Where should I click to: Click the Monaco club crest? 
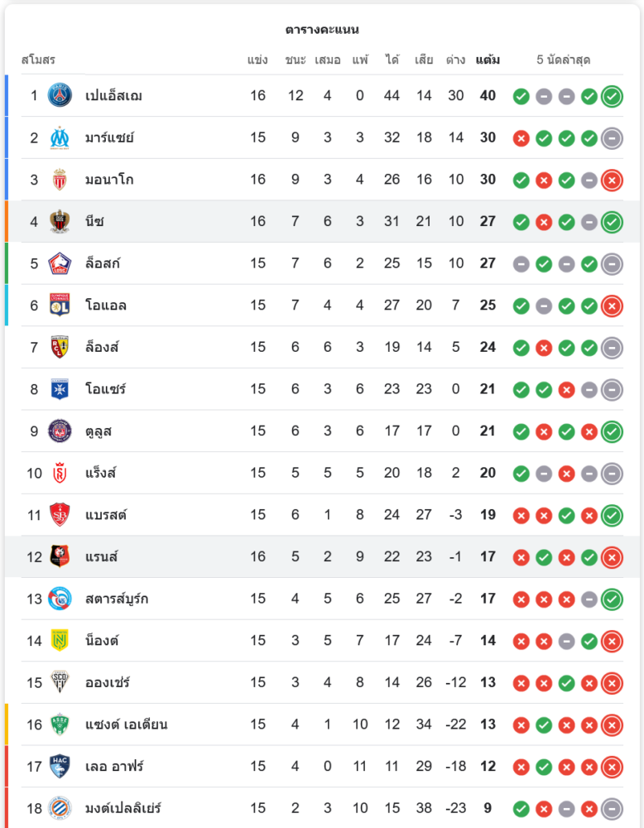pos(60,180)
